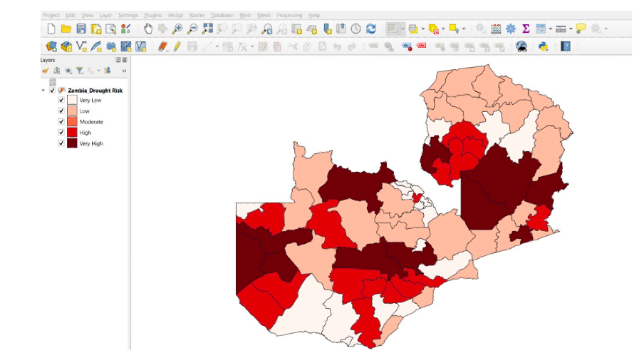
Task: Toggle the Moderate class checkbox
Action: [61, 122]
